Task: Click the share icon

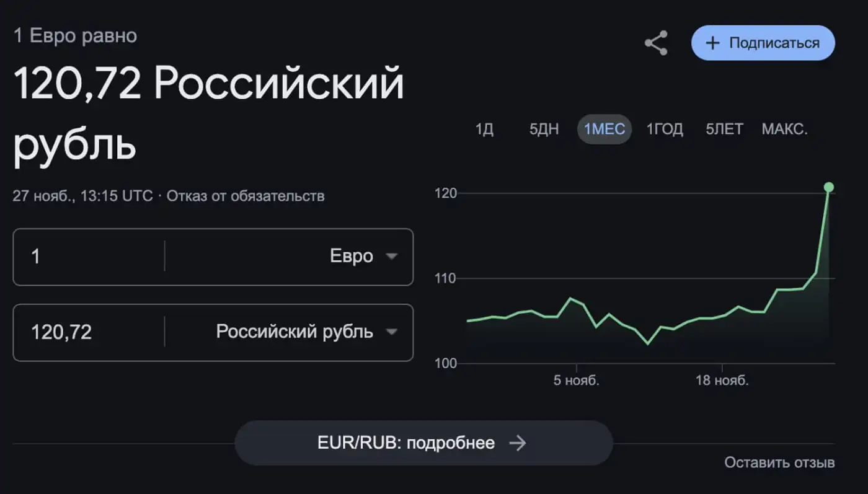Action: [656, 43]
